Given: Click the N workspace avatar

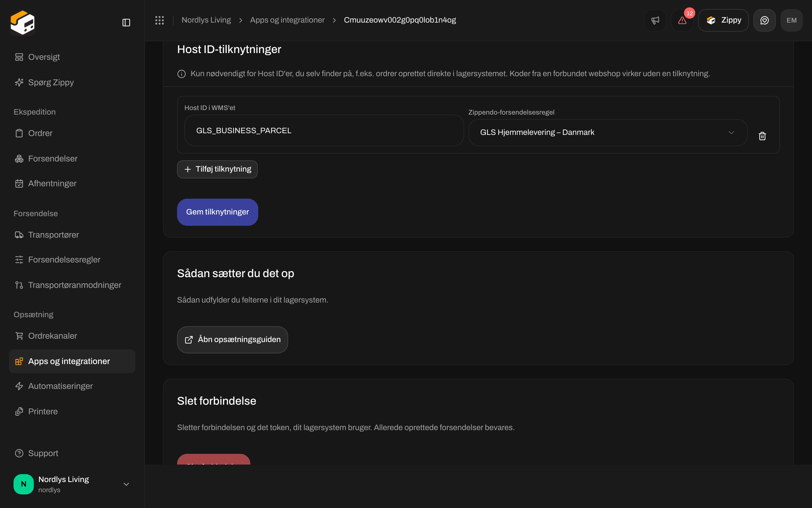Looking at the screenshot, I should (23, 484).
